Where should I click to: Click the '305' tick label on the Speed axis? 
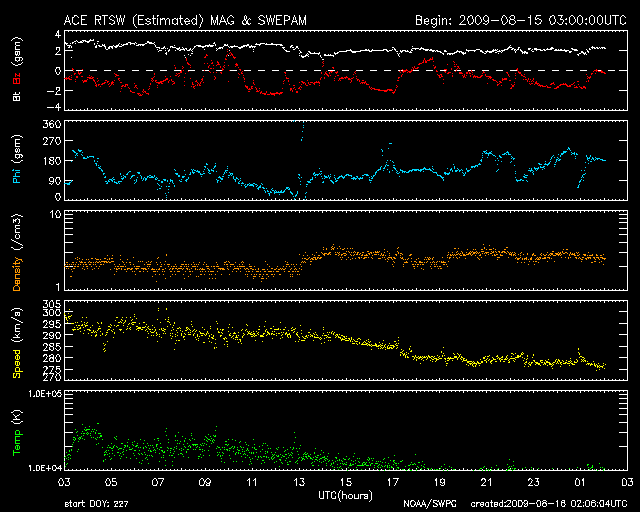[x=52, y=304]
